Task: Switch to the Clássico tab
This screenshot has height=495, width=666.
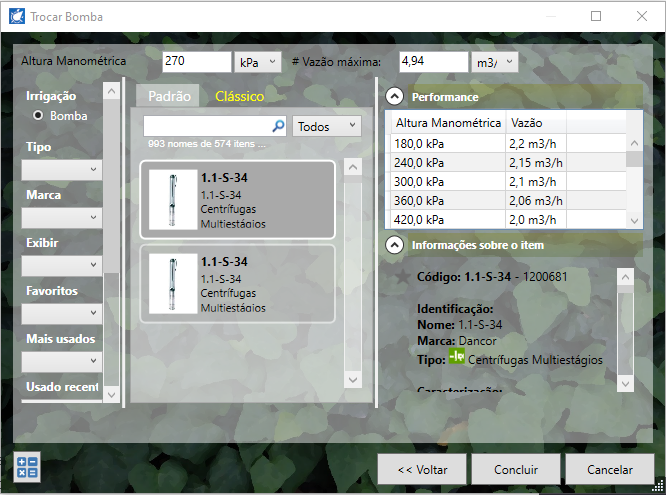Action: (239, 96)
